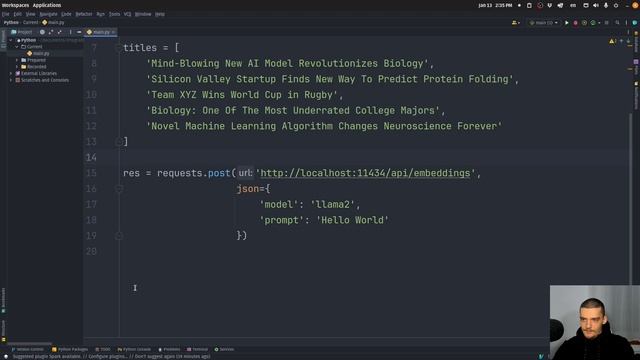
Task: Open the Structure side tool window
Action: 3,330
